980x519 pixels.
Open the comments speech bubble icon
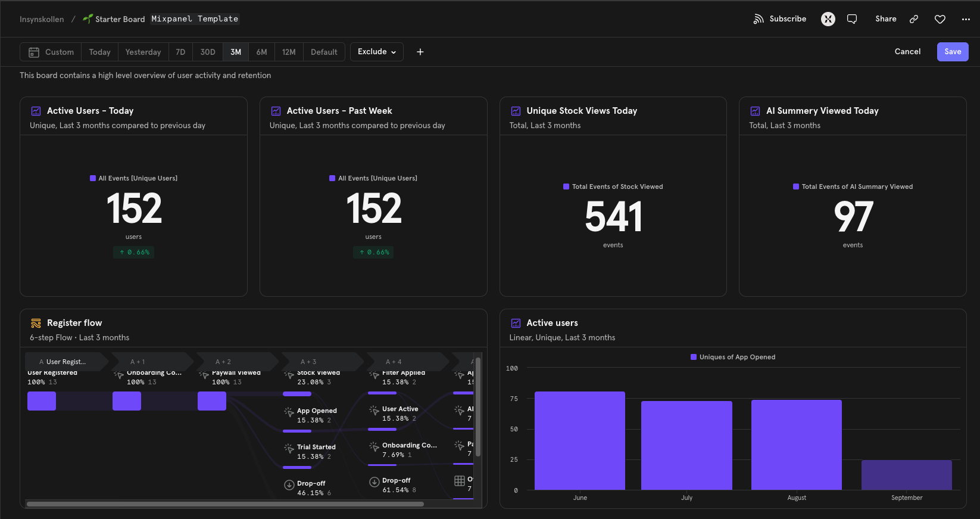[852, 19]
